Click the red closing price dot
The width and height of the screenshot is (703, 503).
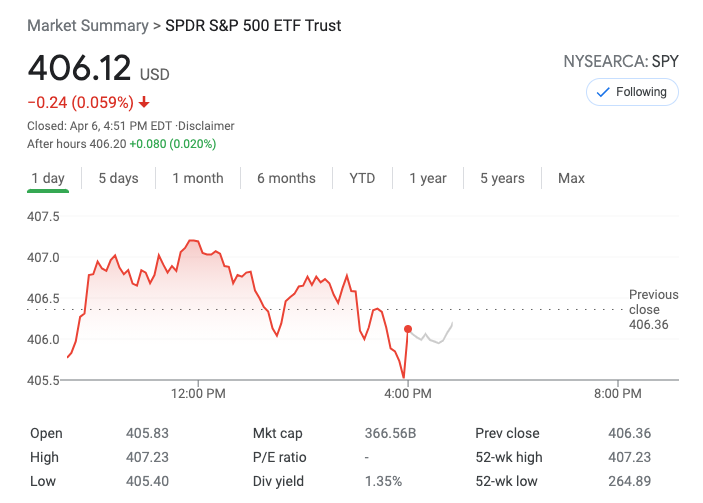pos(408,329)
